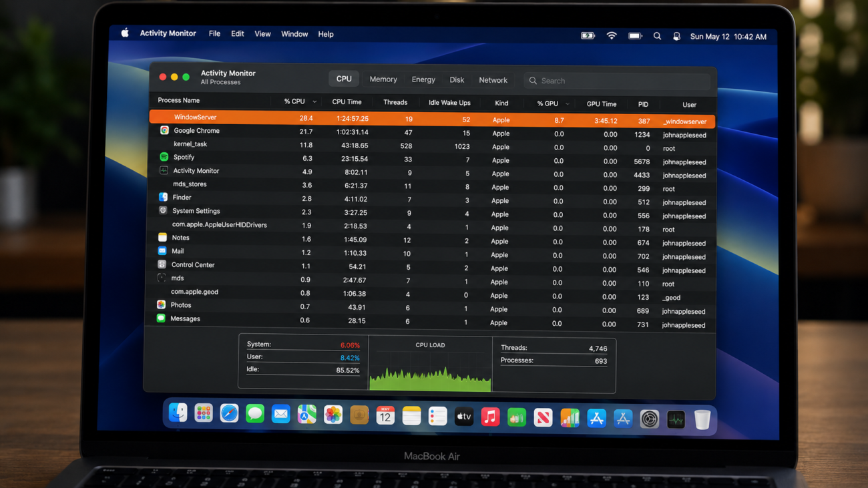Open the Edit menu
The height and width of the screenshot is (488, 868).
237,33
